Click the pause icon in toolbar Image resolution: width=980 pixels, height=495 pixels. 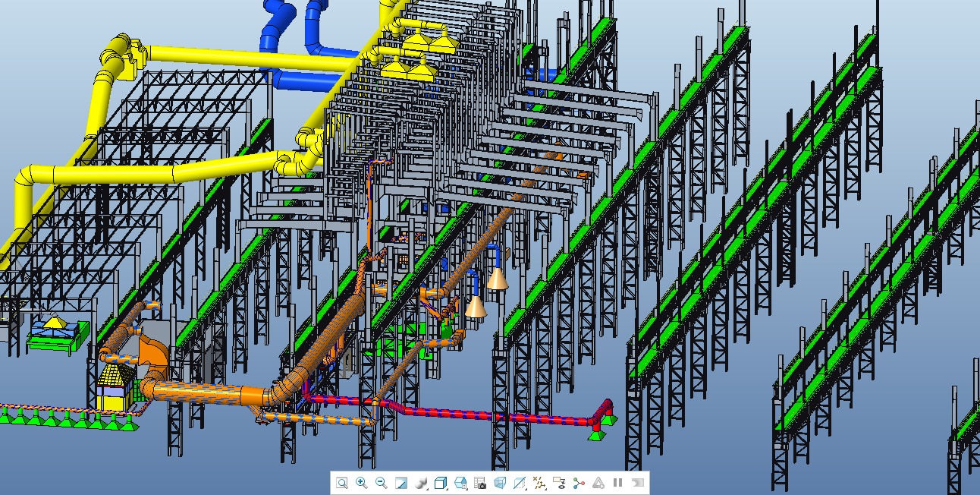pos(618,483)
